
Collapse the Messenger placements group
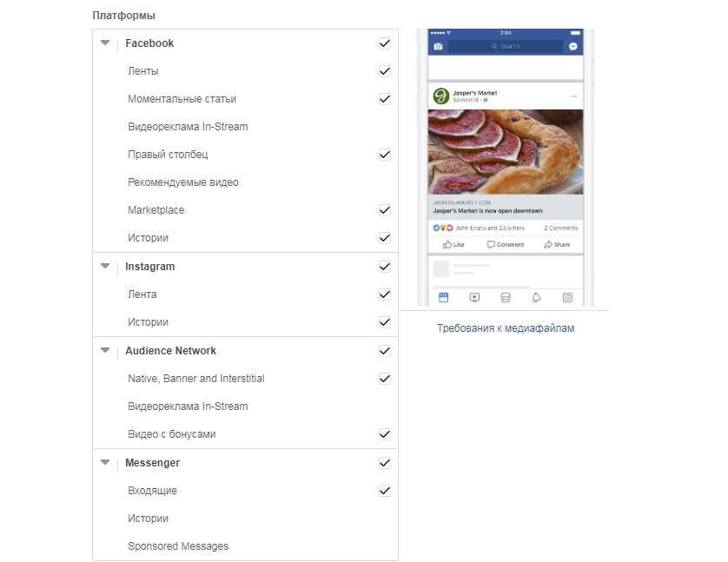[105, 463]
